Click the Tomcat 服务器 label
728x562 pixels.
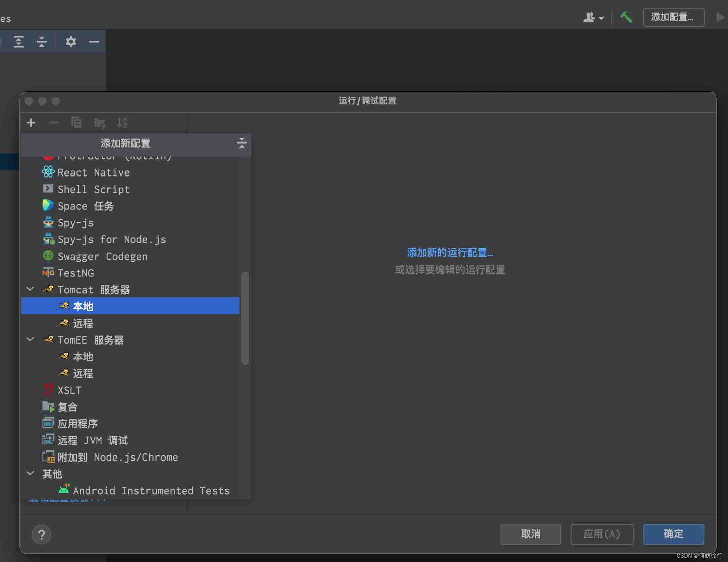point(94,290)
